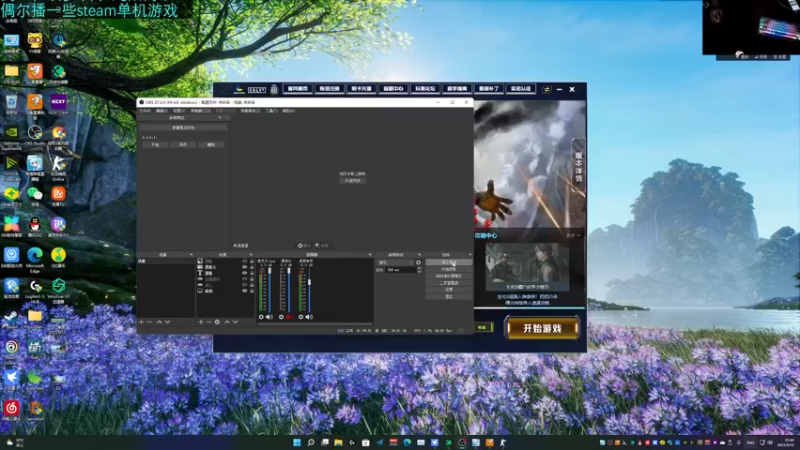Viewport: 800px width, 450px height.
Task: Open settings gear of third mixer channel
Action: pyautogui.click(x=301, y=317)
